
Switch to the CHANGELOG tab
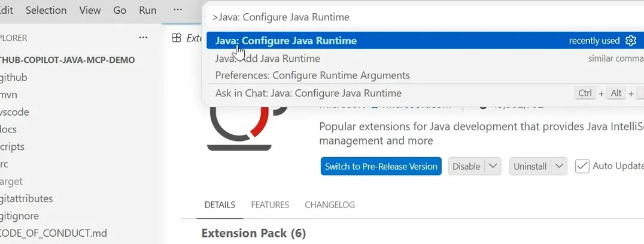click(330, 205)
